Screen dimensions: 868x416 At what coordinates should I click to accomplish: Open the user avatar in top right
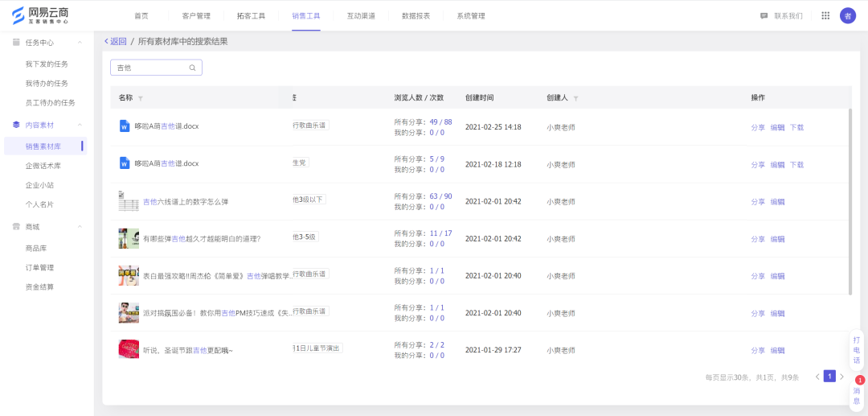click(x=847, y=15)
